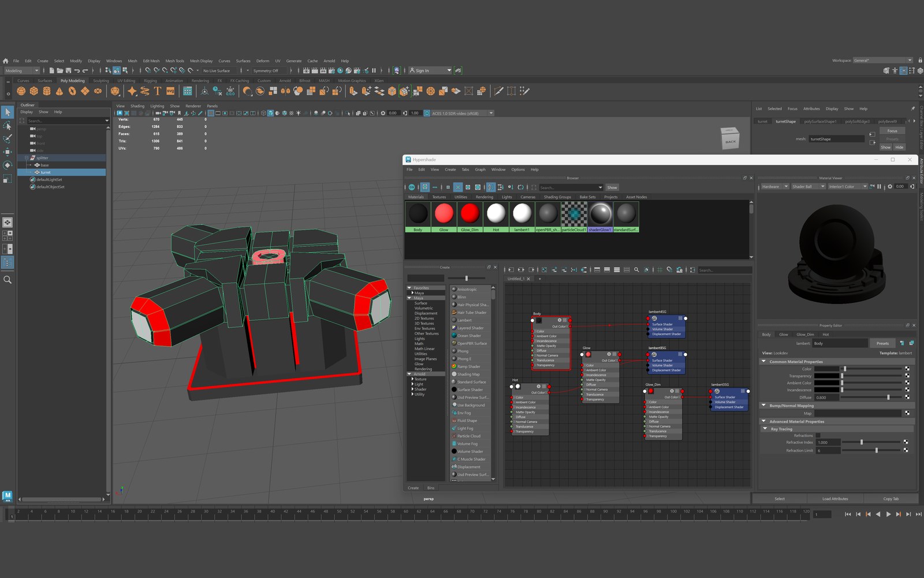Click the SVG import shelf icon
The height and width of the screenshot is (578, 924).
(x=170, y=91)
